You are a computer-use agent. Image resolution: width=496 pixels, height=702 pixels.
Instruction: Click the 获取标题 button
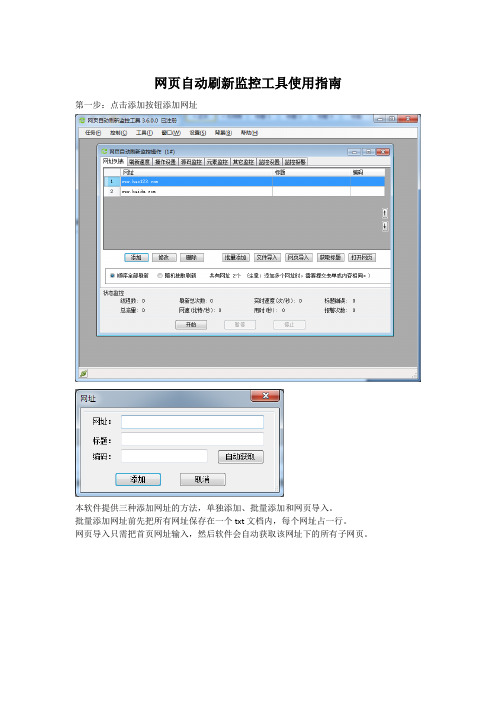[x=330, y=257]
